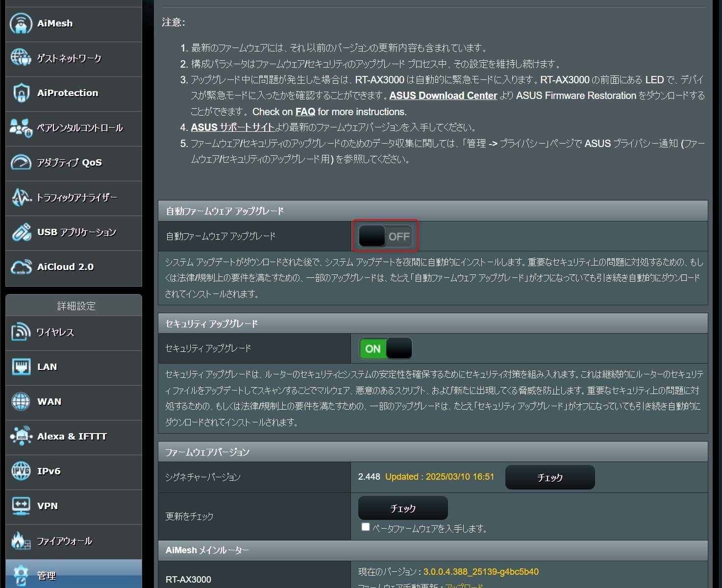This screenshot has height=588, width=722.
Task: Open the ASUS Download Center link
Action: tap(443, 96)
